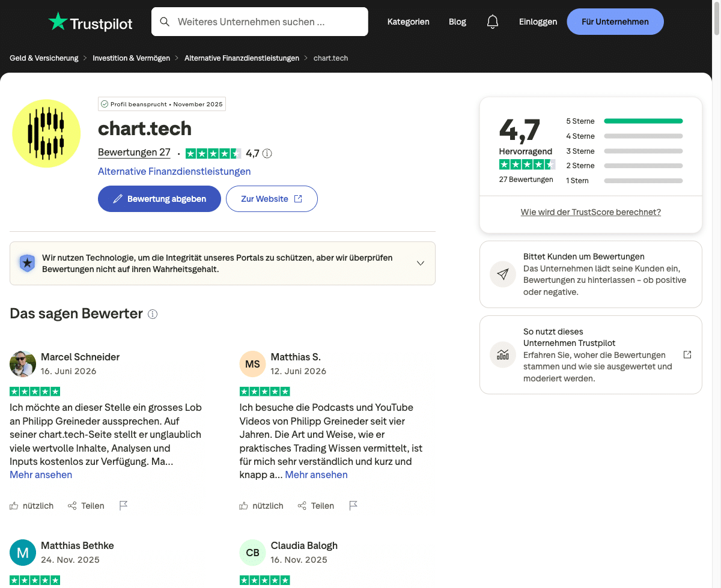Click Alternative Finanzdienstleistungen breadcrumb
Screen dimensions: 721x588
tap(242, 58)
